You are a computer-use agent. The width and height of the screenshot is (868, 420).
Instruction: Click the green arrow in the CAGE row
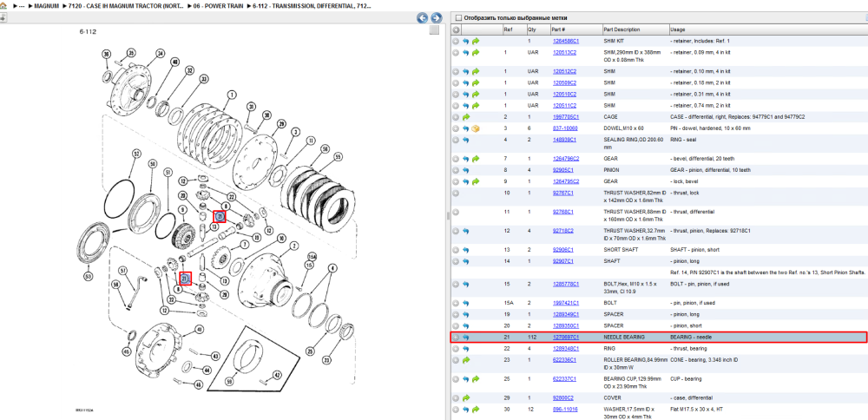pos(465,117)
